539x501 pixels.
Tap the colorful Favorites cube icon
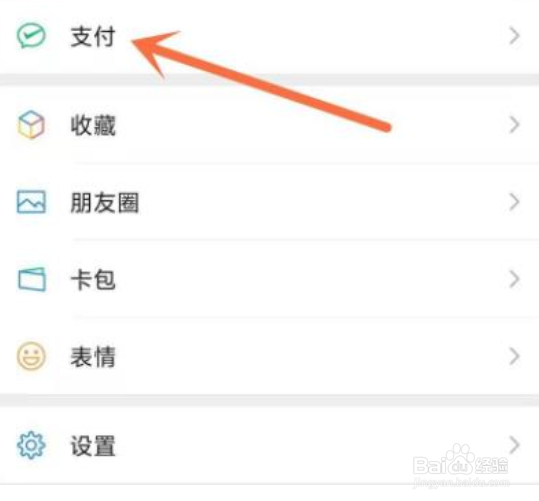[x=31, y=124]
